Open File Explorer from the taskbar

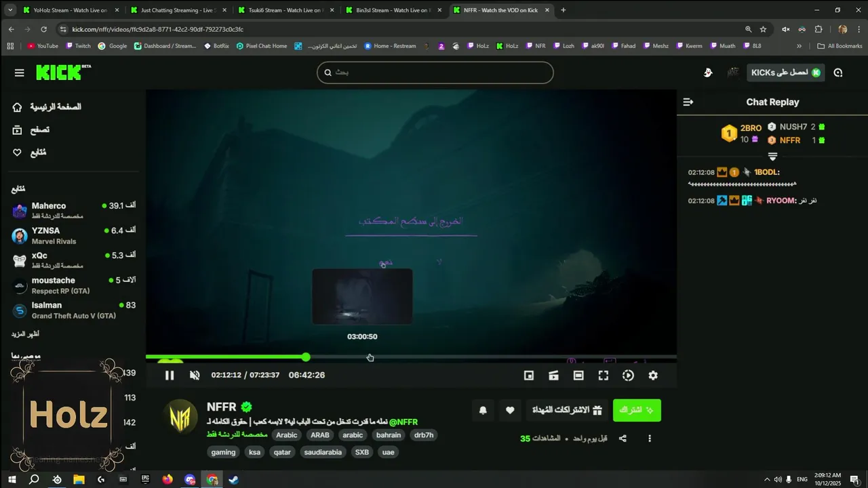tap(79, 479)
